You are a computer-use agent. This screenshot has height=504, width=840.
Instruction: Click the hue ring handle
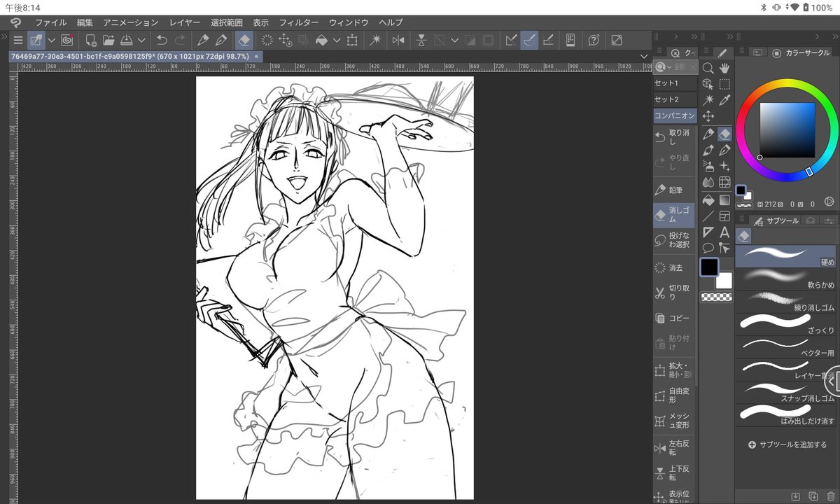point(809,171)
